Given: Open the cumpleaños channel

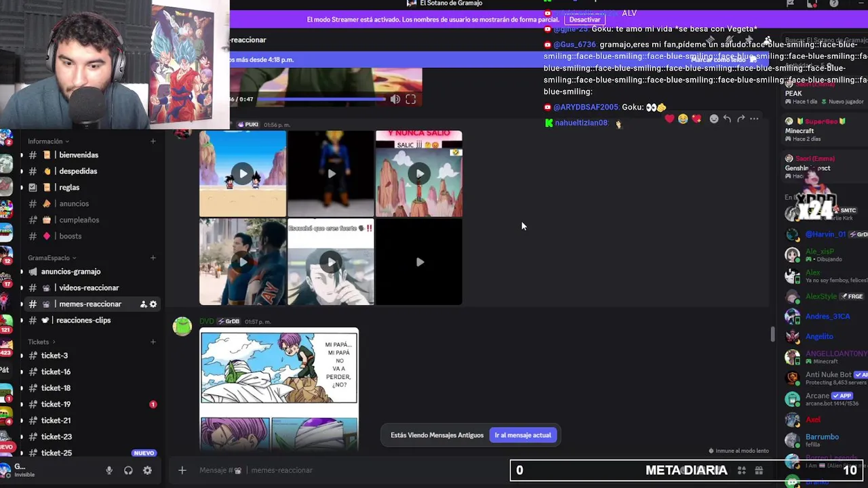Looking at the screenshot, I should coord(92,220).
